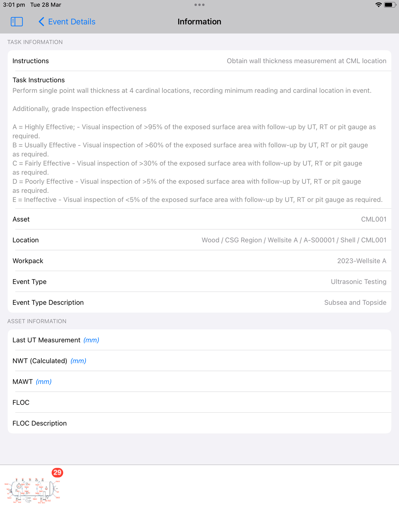Image resolution: width=399 pixels, height=532 pixels.
Task: Tap the Last UT Measurement field
Action: [199, 340]
